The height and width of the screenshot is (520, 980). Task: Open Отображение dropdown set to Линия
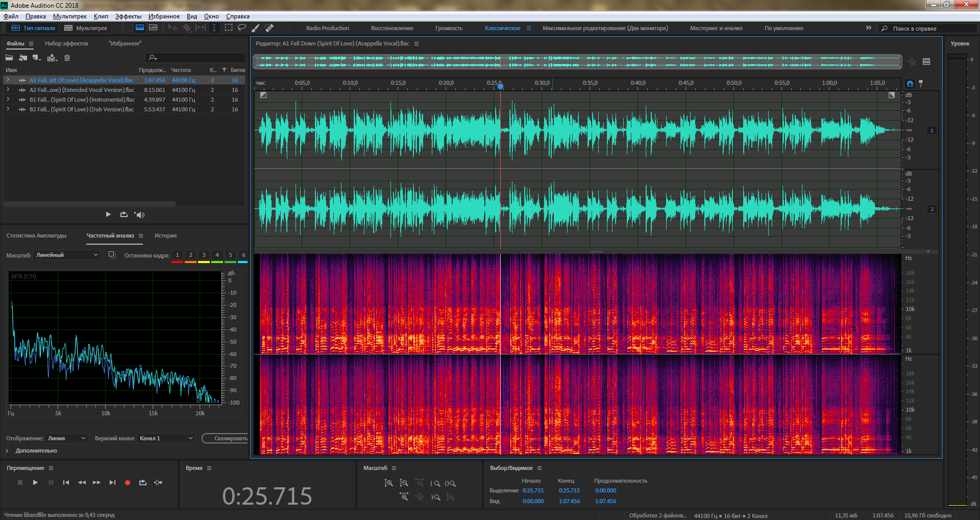[67, 438]
